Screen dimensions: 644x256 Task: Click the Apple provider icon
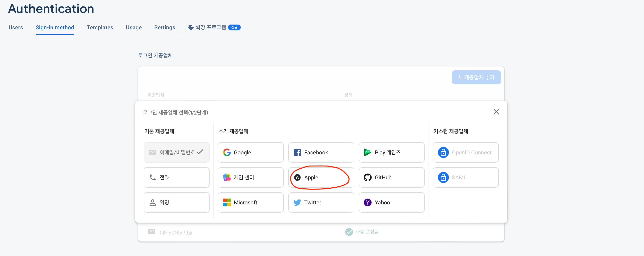[x=297, y=177]
